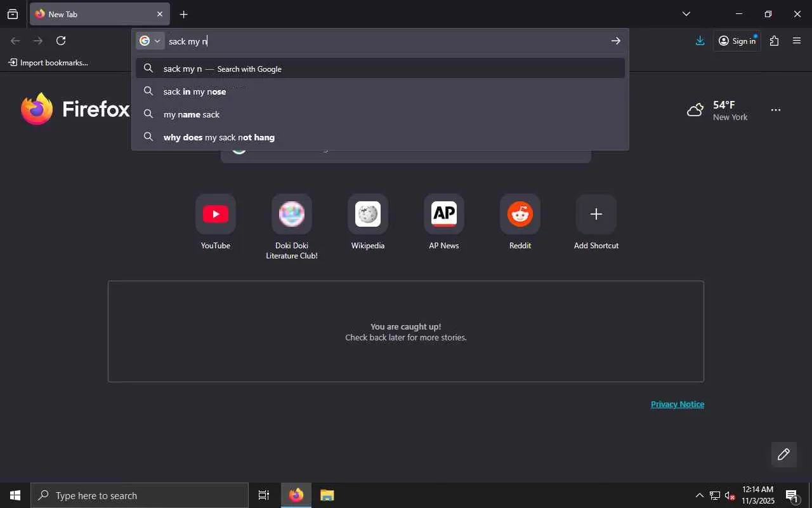The width and height of the screenshot is (812, 508).
Task: Open the Windows notification center
Action: 792,495
